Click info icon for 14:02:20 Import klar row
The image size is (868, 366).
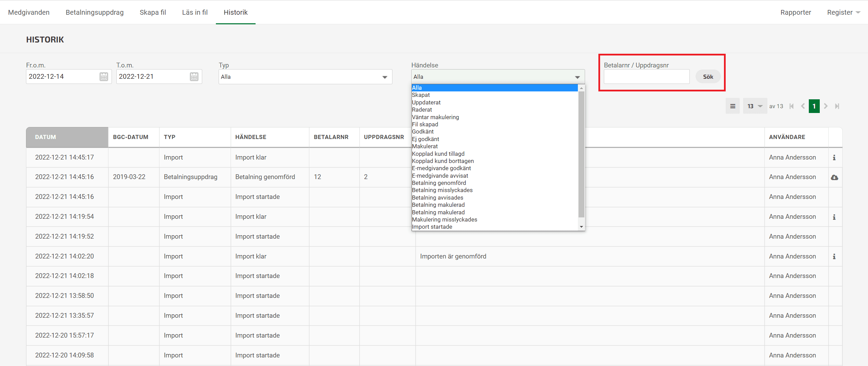click(x=834, y=256)
